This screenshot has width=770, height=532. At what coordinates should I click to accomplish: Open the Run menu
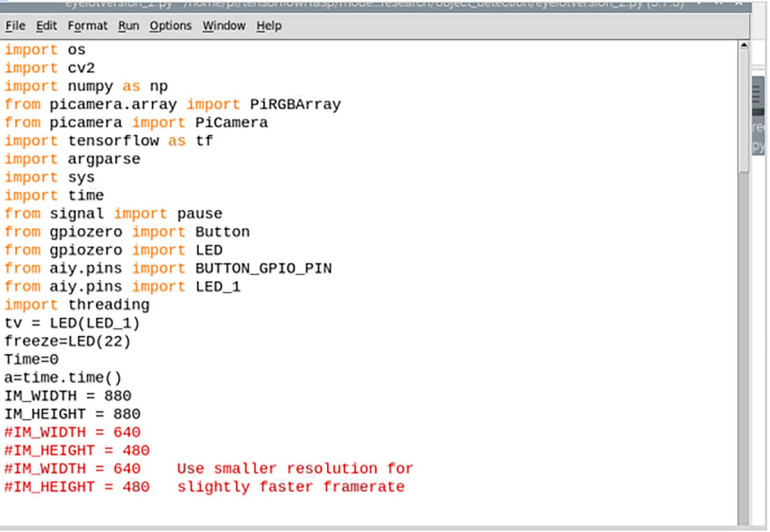[128, 25]
